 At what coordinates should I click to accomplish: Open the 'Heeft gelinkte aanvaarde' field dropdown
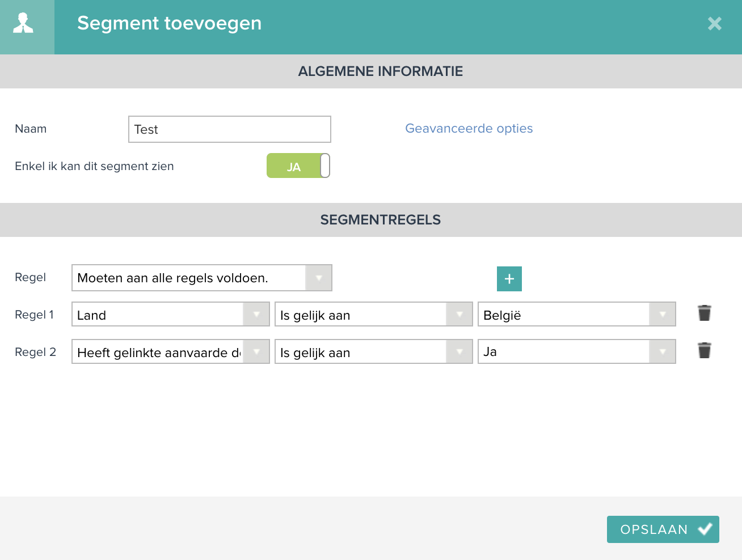(171, 352)
